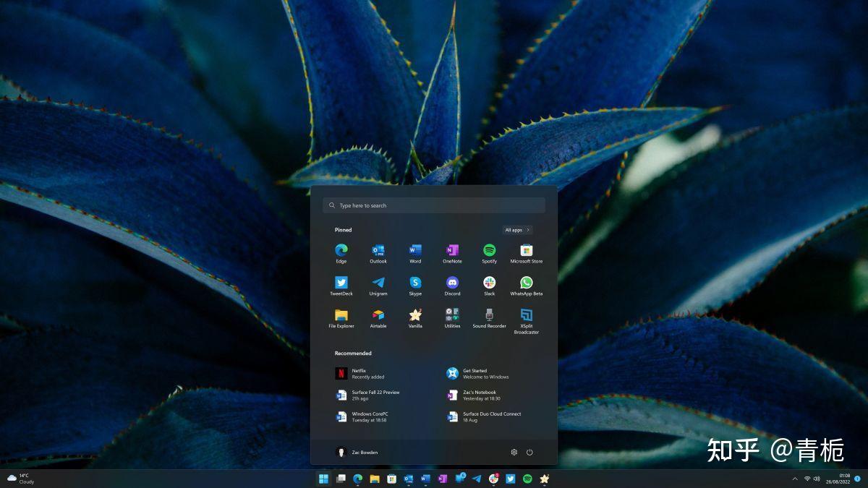
Task: Open the Vanilla pinned app
Action: tap(415, 318)
